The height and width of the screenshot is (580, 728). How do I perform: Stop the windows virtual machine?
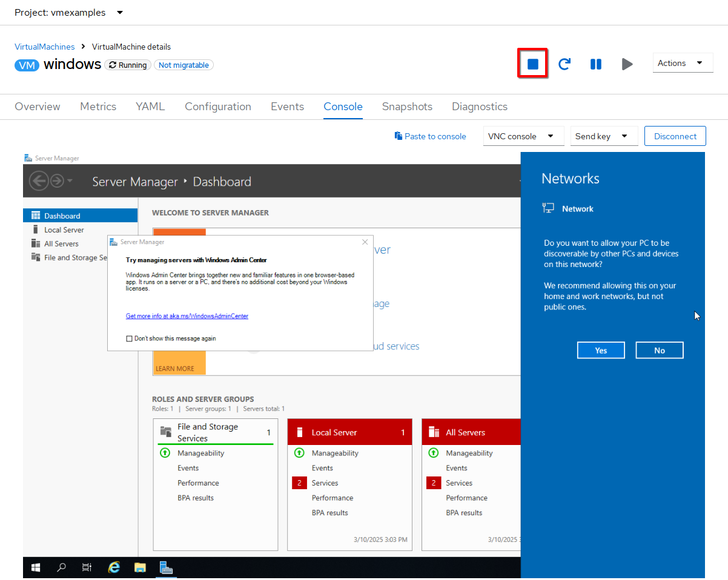533,64
